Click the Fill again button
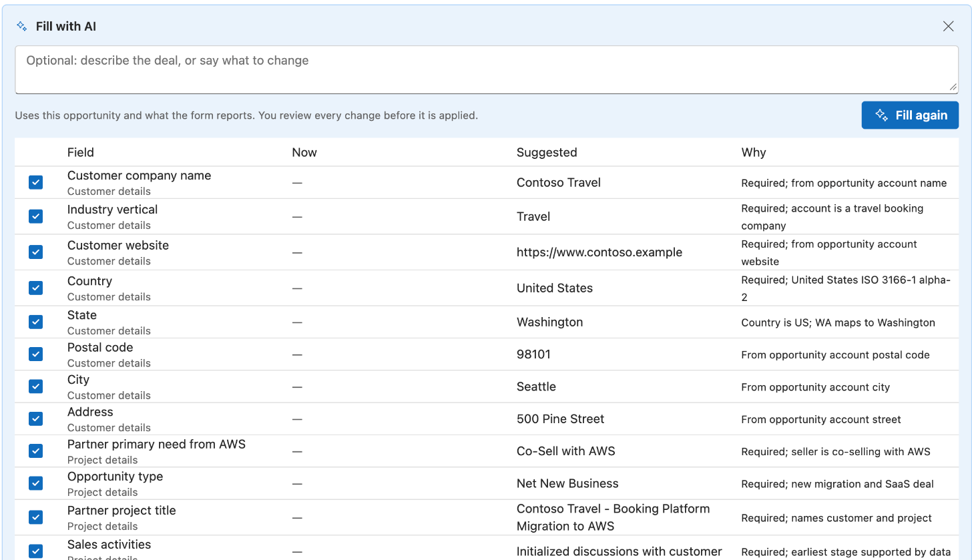972x560 pixels. coord(910,115)
